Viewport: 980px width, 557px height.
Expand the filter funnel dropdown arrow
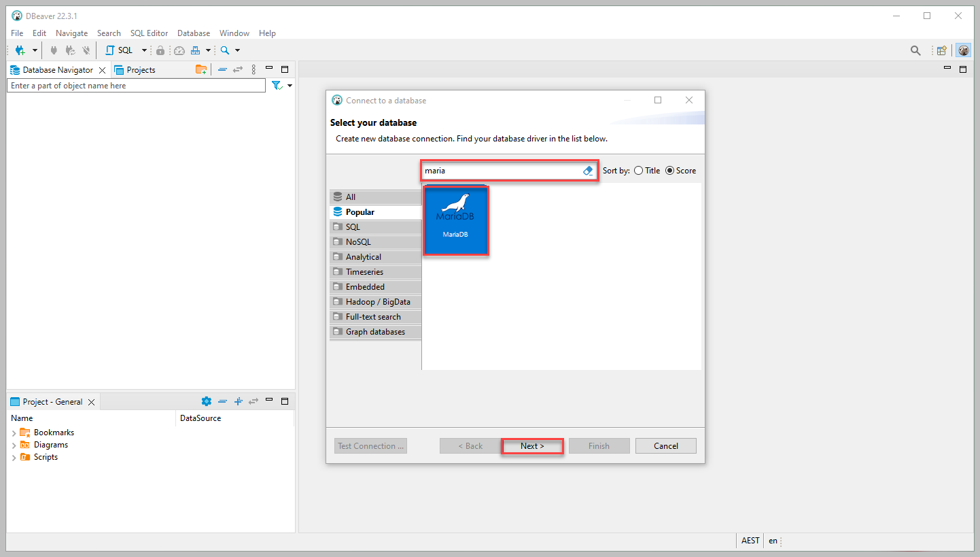click(x=290, y=86)
